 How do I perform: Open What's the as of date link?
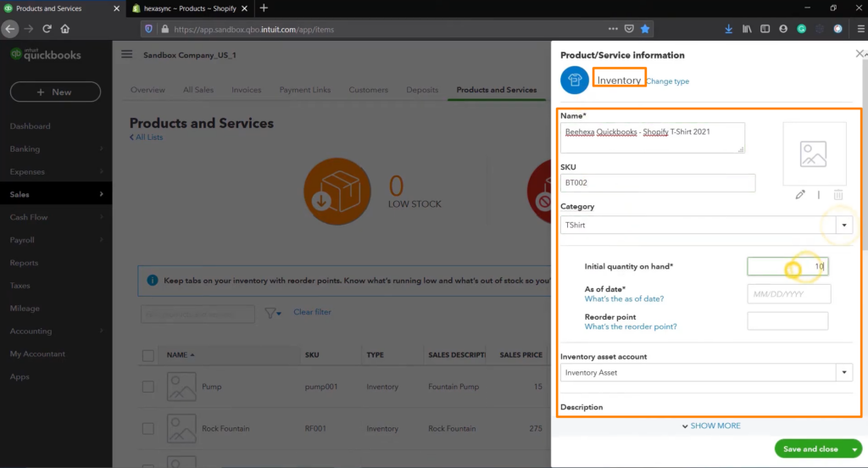pos(624,298)
